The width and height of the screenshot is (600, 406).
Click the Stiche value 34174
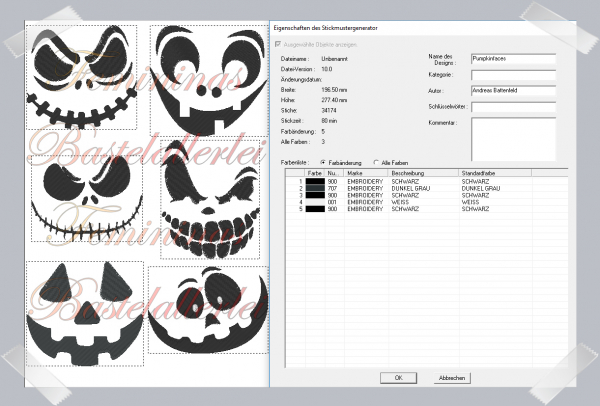(x=329, y=111)
